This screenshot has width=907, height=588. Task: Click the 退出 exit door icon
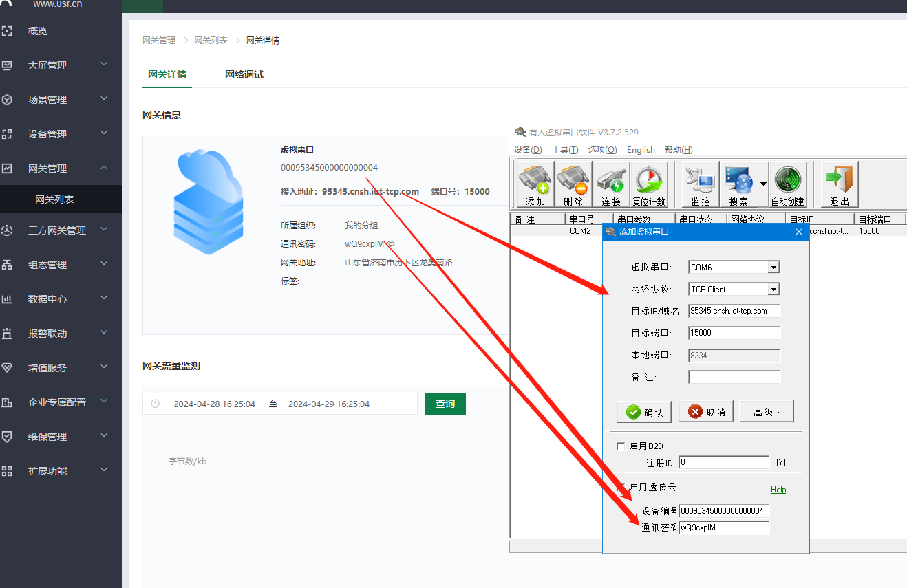point(840,184)
